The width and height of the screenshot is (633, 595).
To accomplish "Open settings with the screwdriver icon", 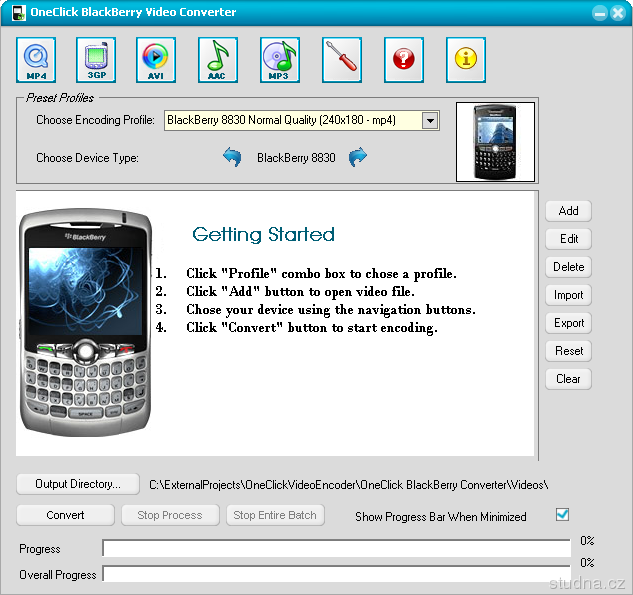I will pyautogui.click(x=342, y=60).
